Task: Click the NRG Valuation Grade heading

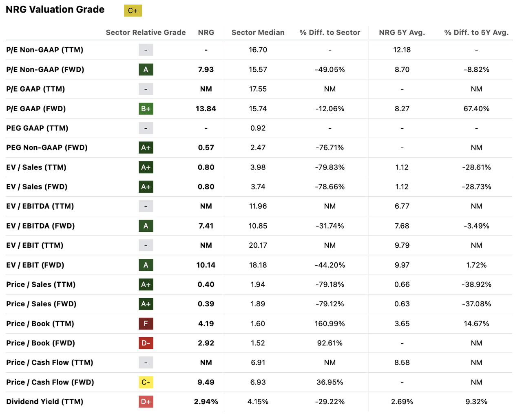Action: point(55,9)
